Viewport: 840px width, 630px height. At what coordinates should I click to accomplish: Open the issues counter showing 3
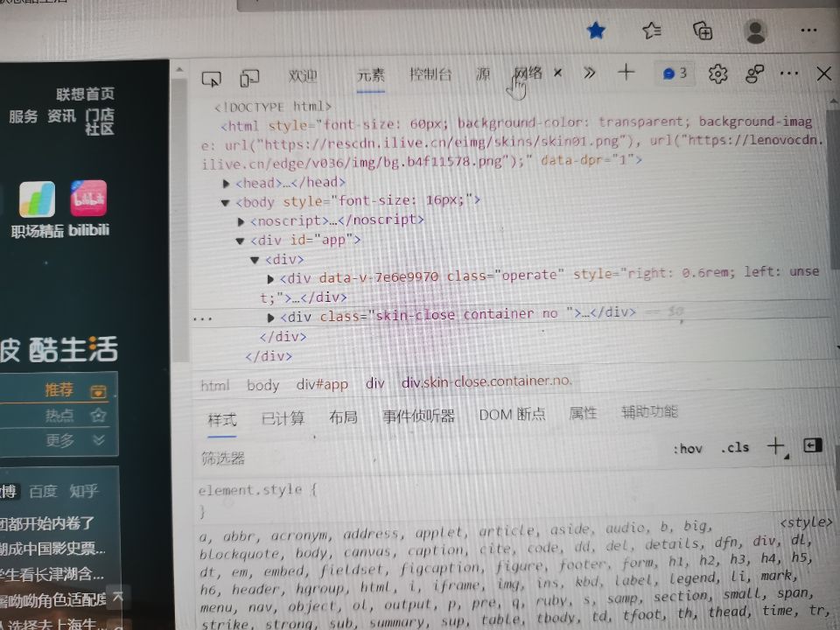[675, 73]
